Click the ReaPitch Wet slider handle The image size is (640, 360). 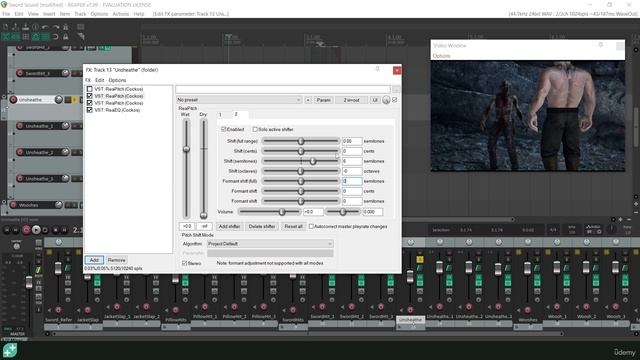(186, 149)
